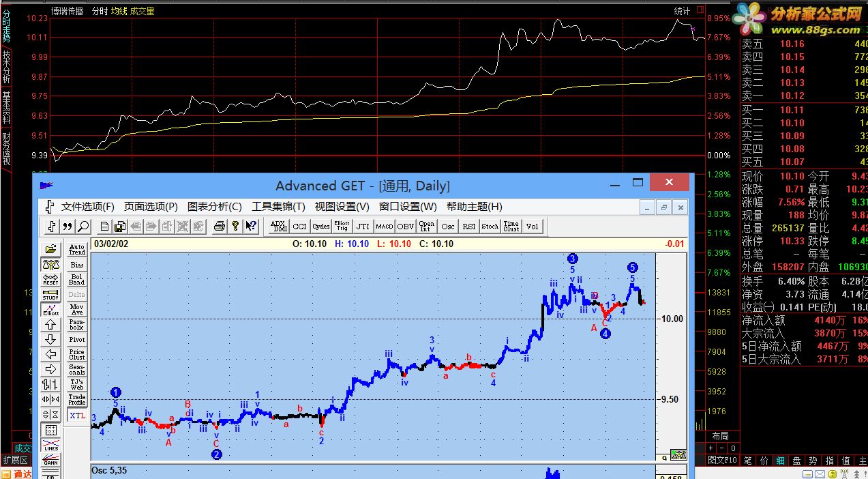This screenshot has width=868, height=479.
Task: Open the 帮助主题(H) menu
Action: point(475,207)
